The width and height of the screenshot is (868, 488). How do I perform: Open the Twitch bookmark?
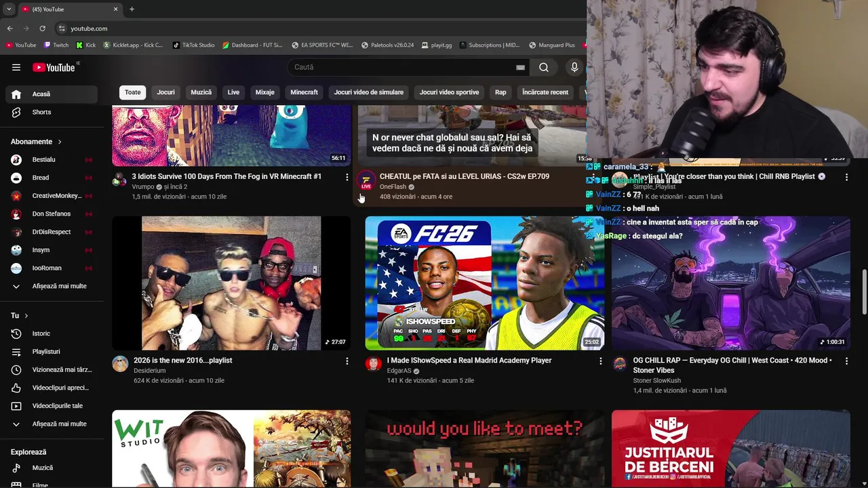[x=56, y=45]
